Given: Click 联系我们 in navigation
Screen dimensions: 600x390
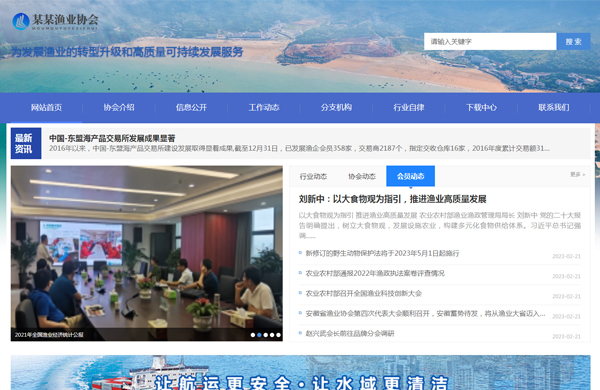Looking at the screenshot, I should (554, 108).
